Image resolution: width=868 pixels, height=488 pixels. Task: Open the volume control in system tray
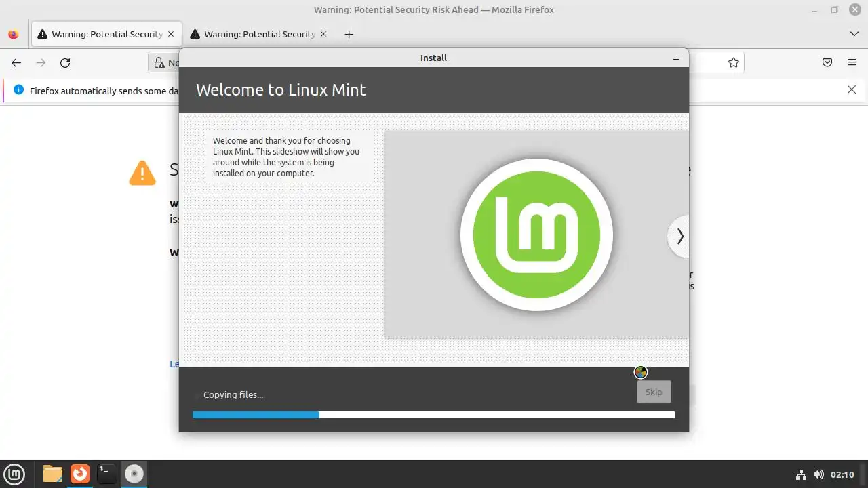818,474
